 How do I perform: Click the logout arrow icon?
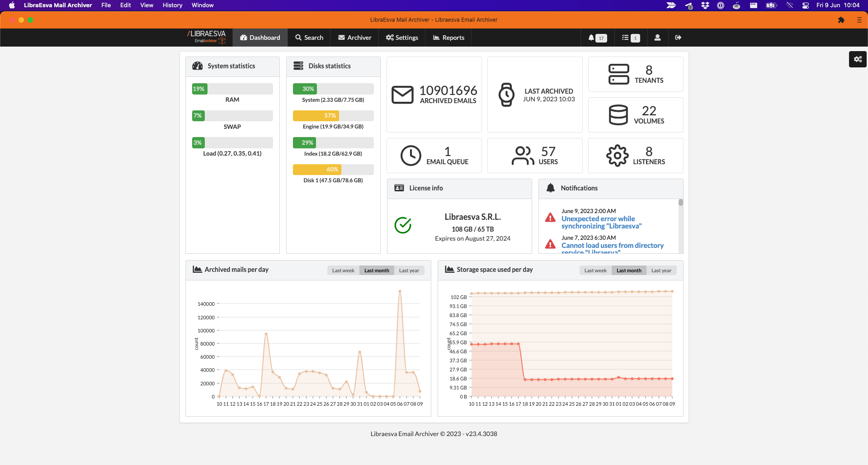pos(678,38)
